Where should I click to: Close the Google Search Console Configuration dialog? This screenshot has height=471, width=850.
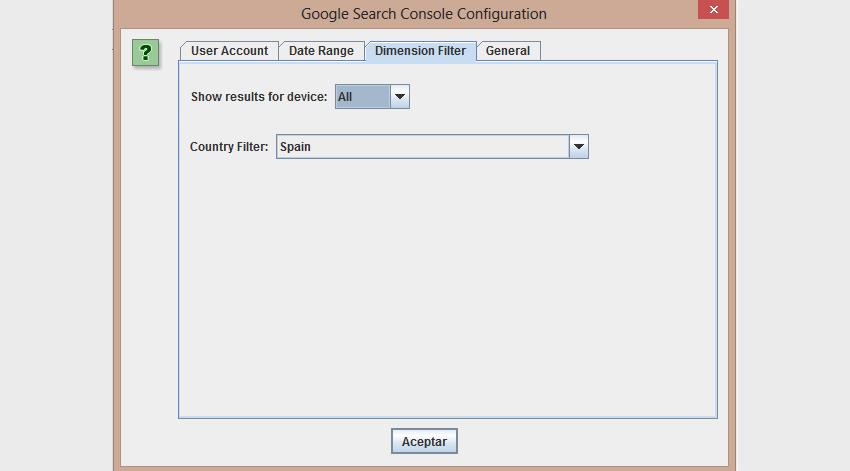[x=713, y=9]
